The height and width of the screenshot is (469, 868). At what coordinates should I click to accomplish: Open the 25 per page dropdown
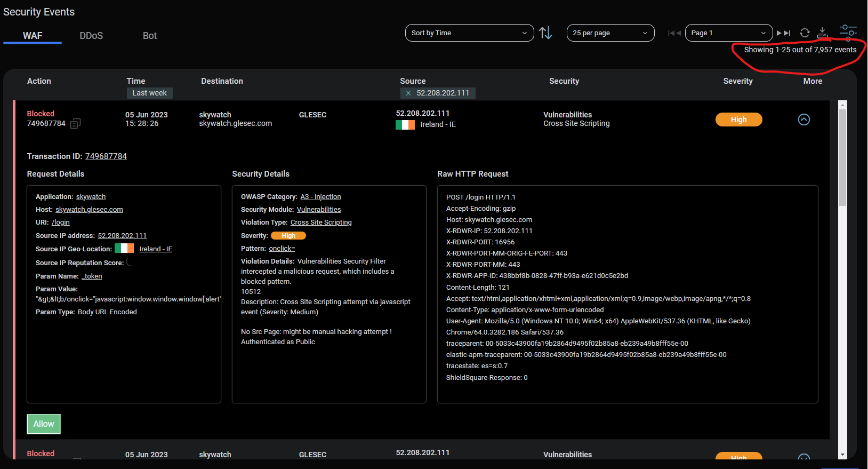(610, 33)
